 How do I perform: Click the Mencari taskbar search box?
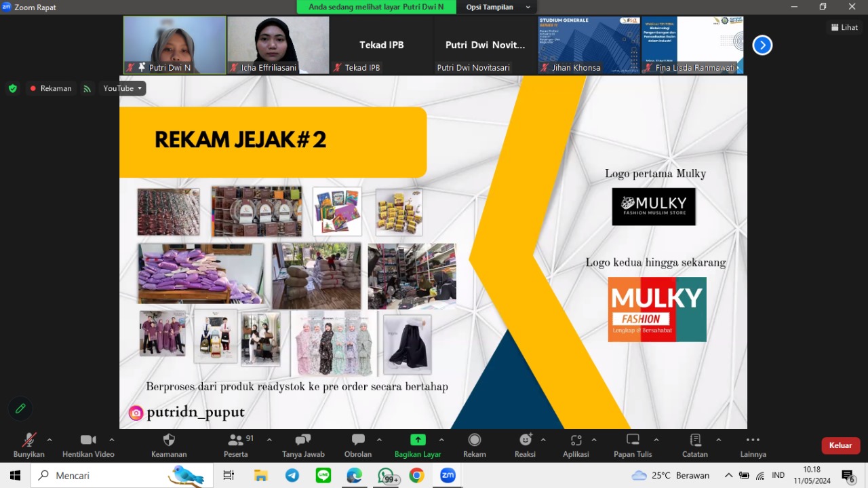(x=122, y=475)
